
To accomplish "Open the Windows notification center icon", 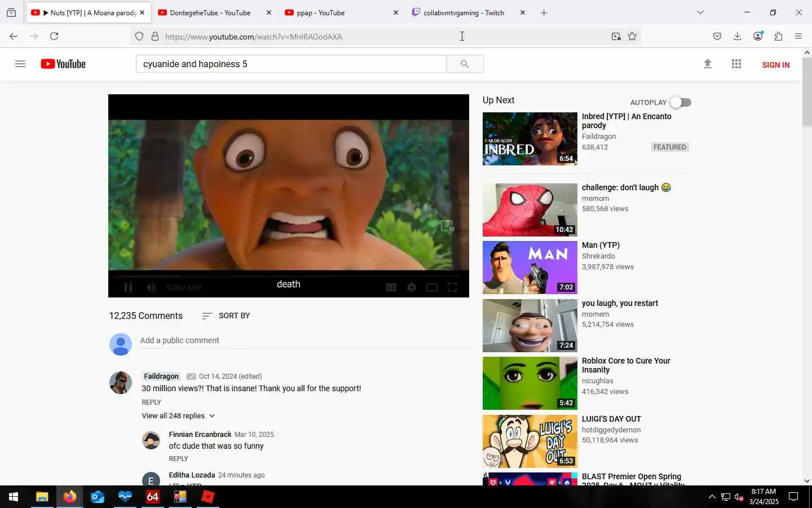I will coord(793,497).
